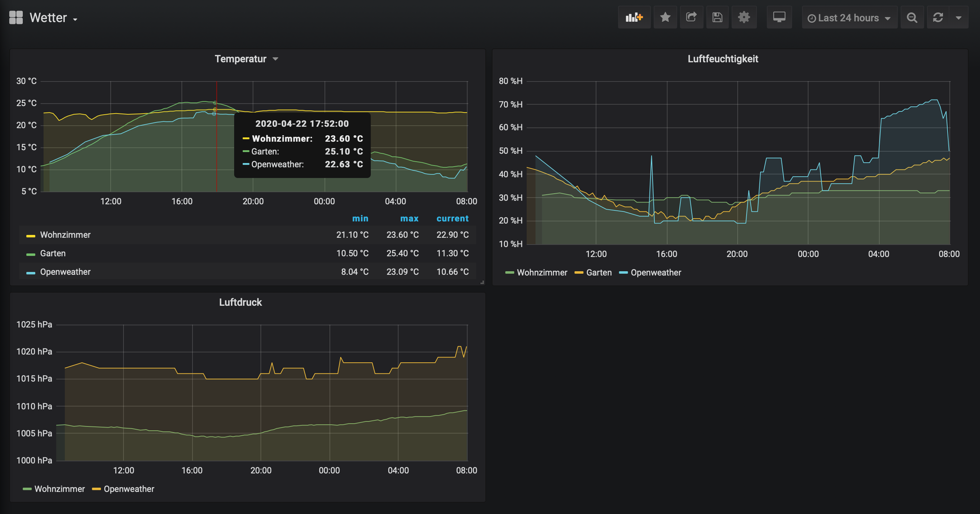Image resolution: width=980 pixels, height=514 pixels.
Task: Open the Wetter dashboard selector dropdown
Action: [x=53, y=18]
